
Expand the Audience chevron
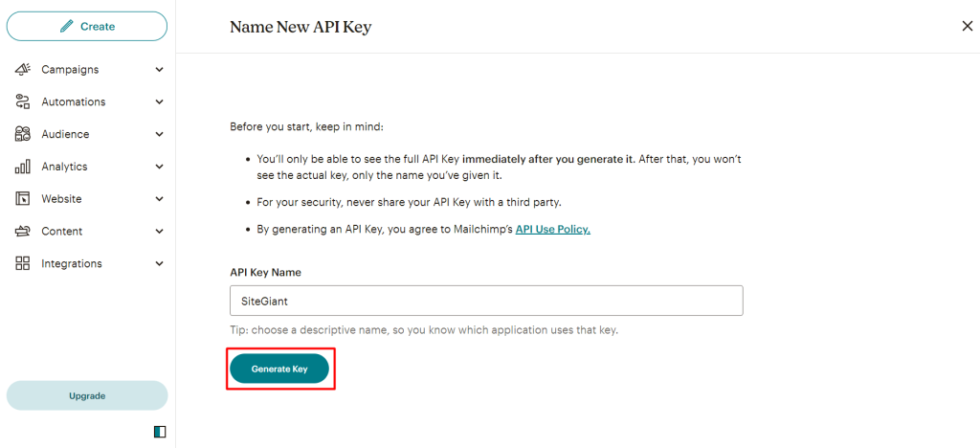(160, 134)
